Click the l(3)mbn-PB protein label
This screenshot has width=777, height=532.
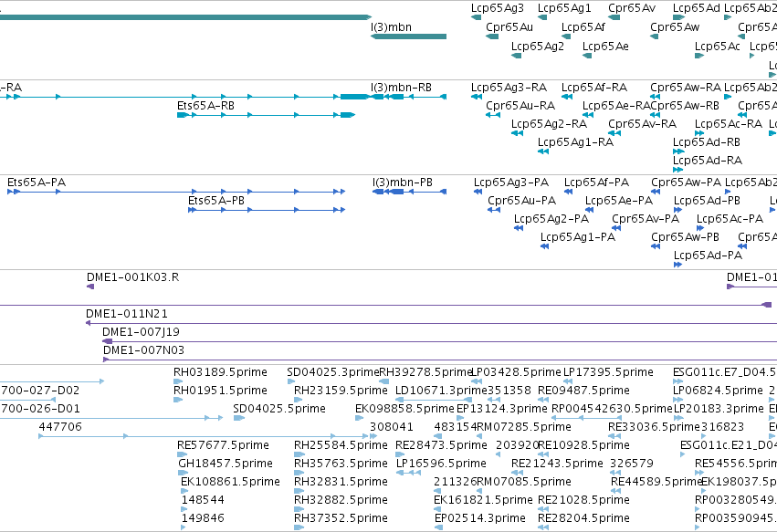coord(403,183)
